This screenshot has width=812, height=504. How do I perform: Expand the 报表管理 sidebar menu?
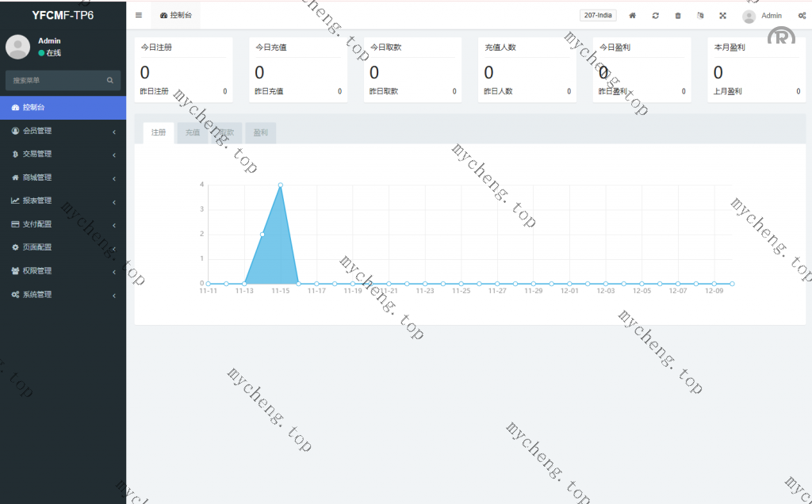pyautogui.click(x=63, y=200)
